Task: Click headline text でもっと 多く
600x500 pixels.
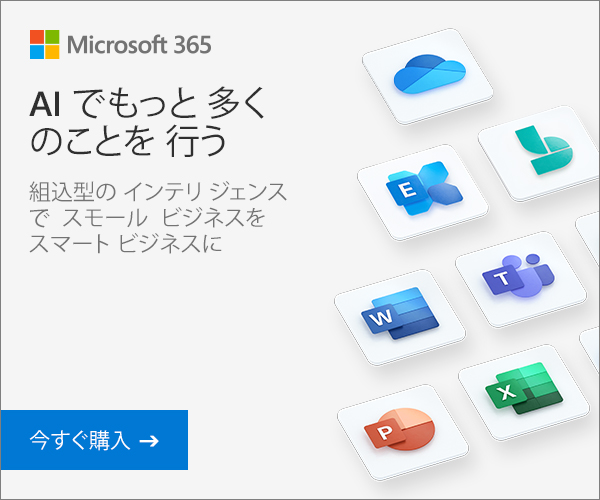Action: [x=170, y=103]
